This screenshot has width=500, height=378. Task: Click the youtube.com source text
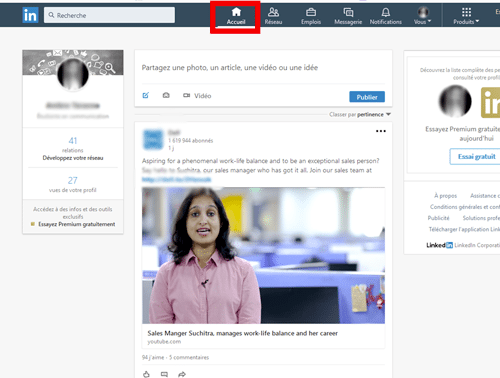[164, 342]
